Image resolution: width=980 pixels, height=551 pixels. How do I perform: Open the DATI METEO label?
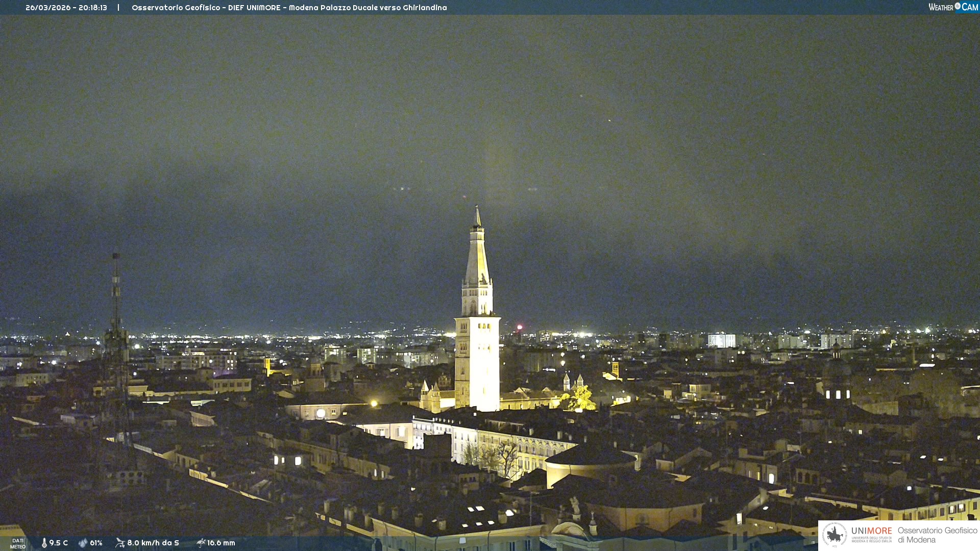[x=18, y=543]
